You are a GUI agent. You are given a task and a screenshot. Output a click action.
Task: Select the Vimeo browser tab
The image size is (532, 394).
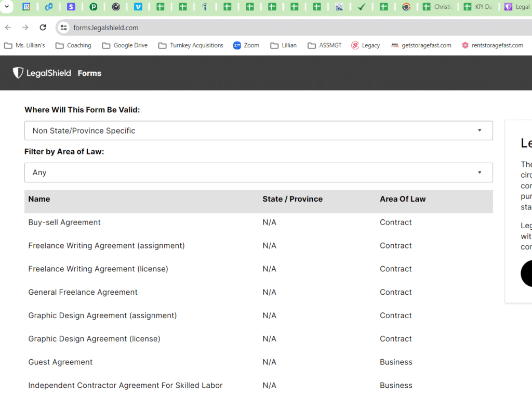[x=138, y=7]
